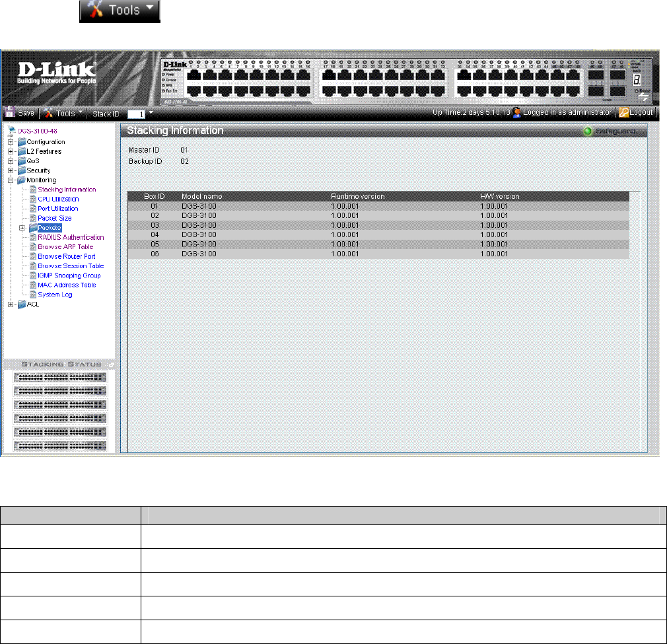The height and width of the screenshot is (644, 667).
Task: Click the Packets folder icon
Action: (33, 228)
